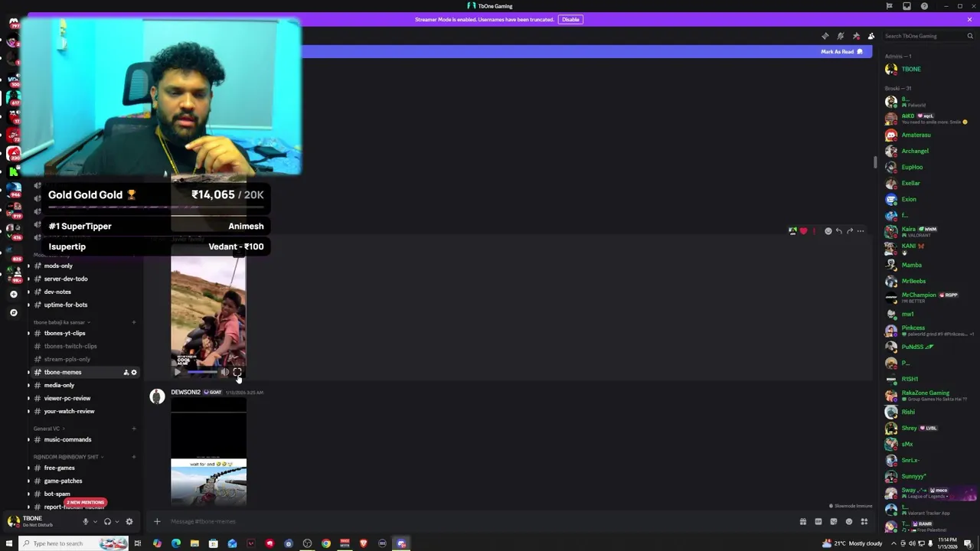
Task: Click the search magnifier icon
Action: click(x=970, y=36)
